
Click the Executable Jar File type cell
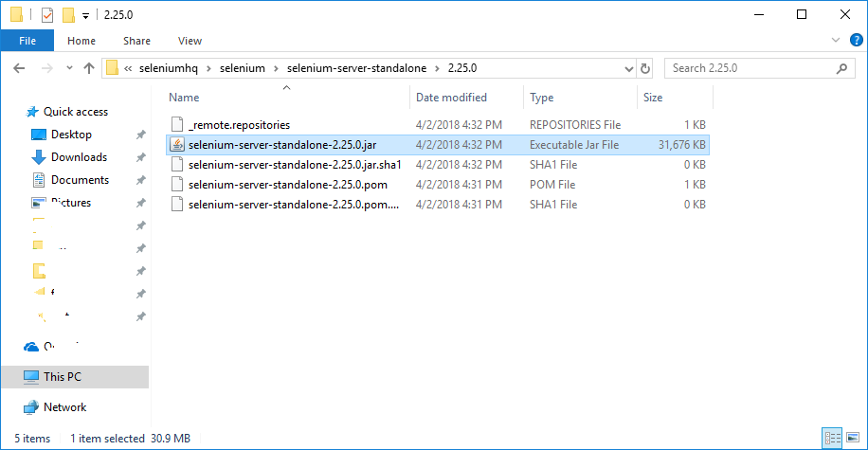click(574, 145)
